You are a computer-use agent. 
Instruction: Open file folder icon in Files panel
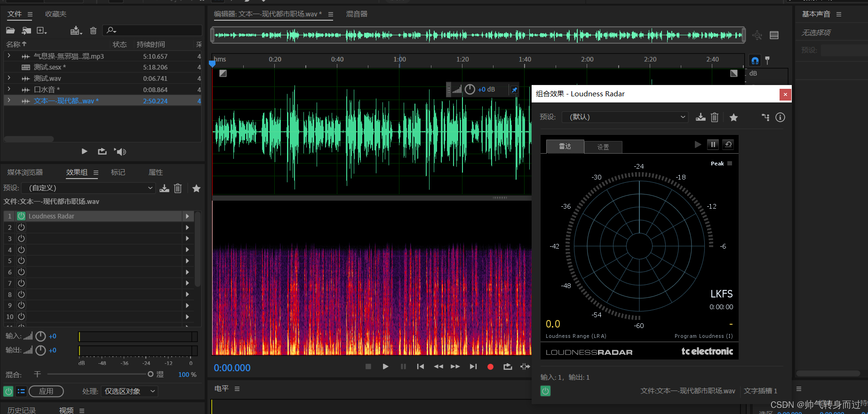click(10, 31)
